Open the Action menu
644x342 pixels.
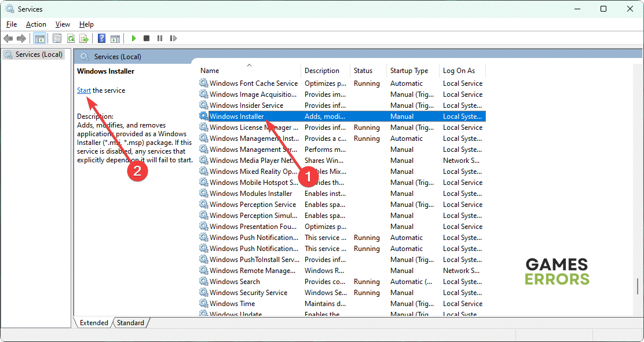click(36, 24)
